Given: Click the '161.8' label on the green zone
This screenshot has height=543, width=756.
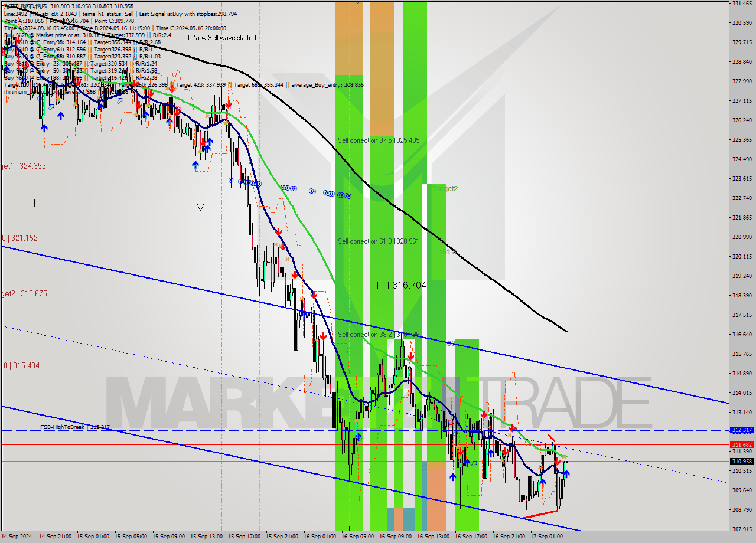Looking at the screenshot, I should (x=448, y=252).
